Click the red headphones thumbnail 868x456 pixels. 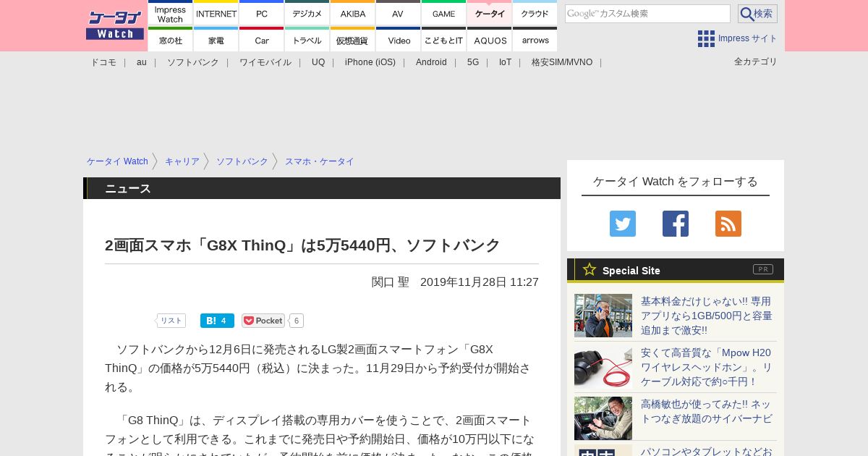tap(603, 367)
